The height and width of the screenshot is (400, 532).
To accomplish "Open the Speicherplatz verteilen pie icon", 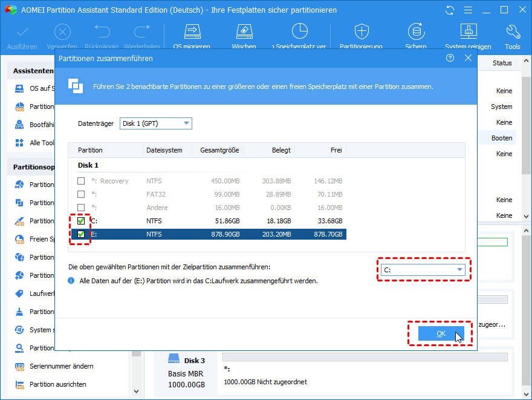I will pos(300,31).
